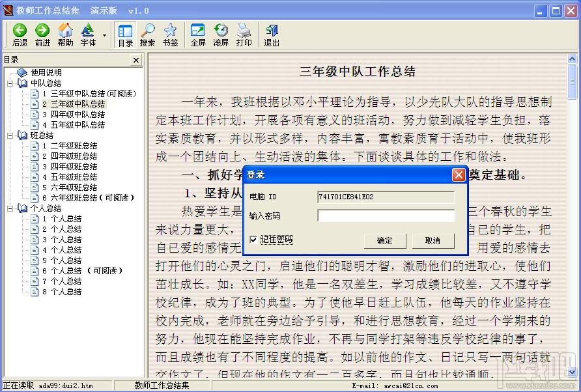Open 3 个人总结 entry

62,240
